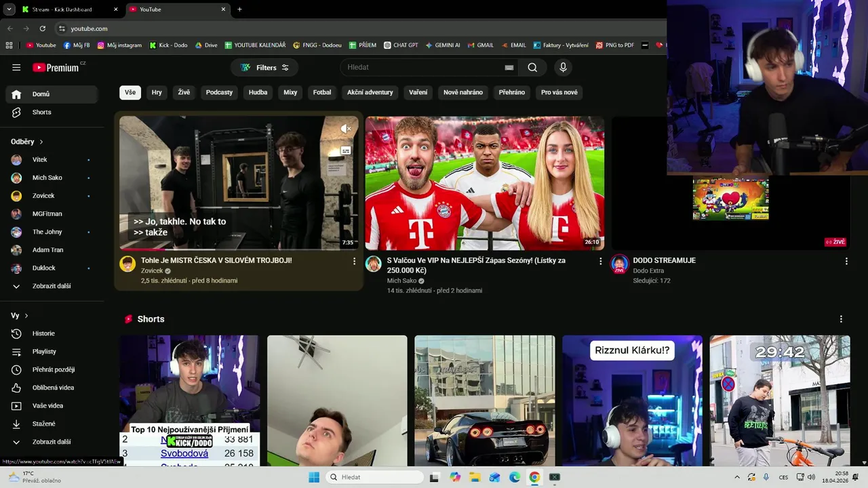The height and width of the screenshot is (488, 868).
Task: Select the Vše filter chip
Action: (130, 92)
